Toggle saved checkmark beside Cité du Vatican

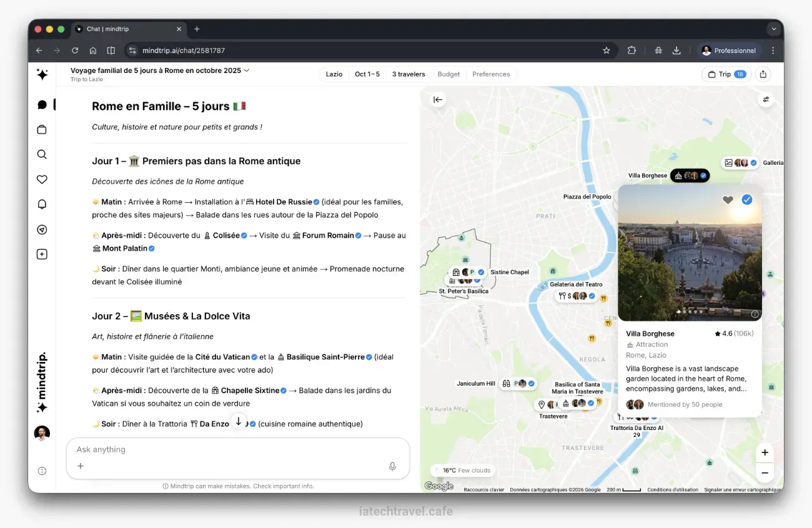tap(254, 358)
